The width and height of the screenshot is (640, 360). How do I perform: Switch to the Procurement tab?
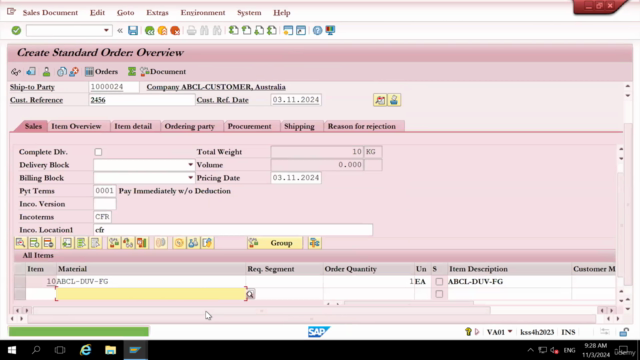pos(249,127)
